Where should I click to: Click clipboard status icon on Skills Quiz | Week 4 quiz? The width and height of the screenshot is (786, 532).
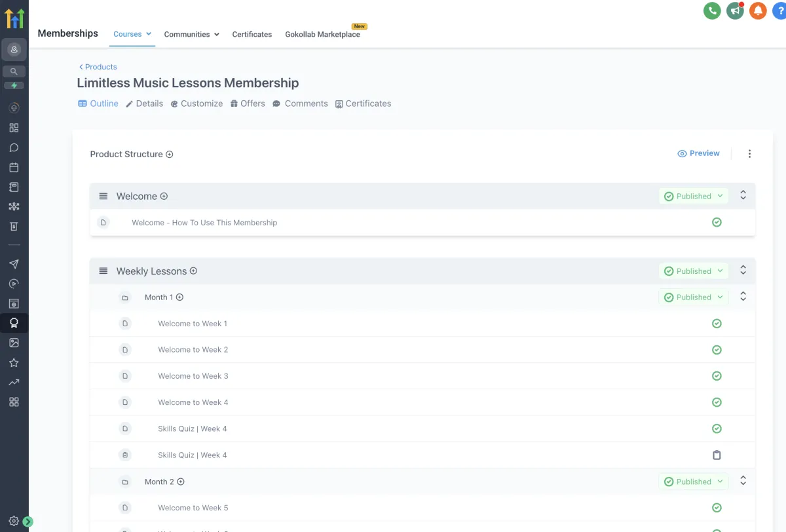[x=717, y=455]
